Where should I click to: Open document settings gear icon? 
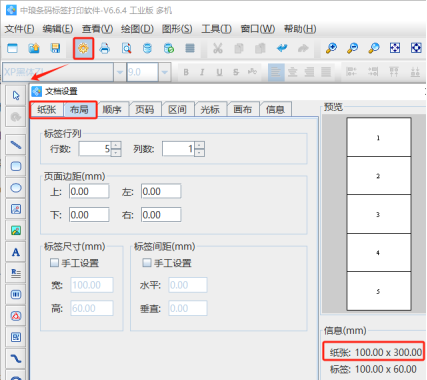pos(83,48)
